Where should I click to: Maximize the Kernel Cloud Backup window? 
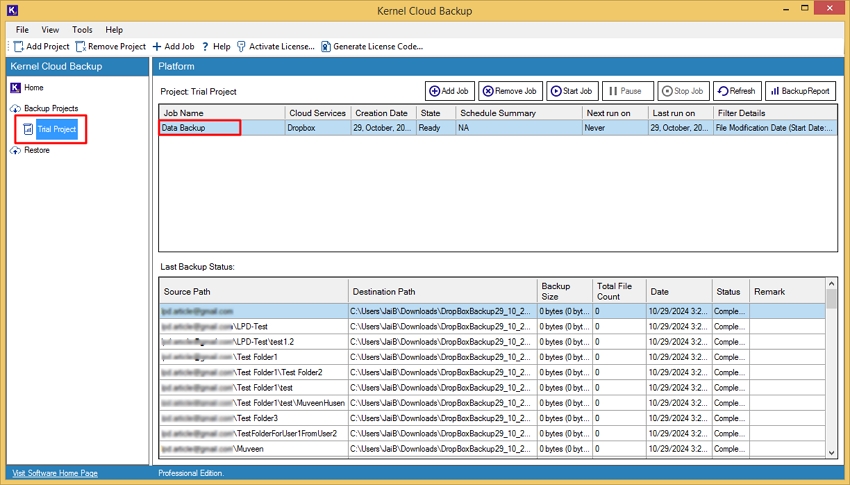805,8
